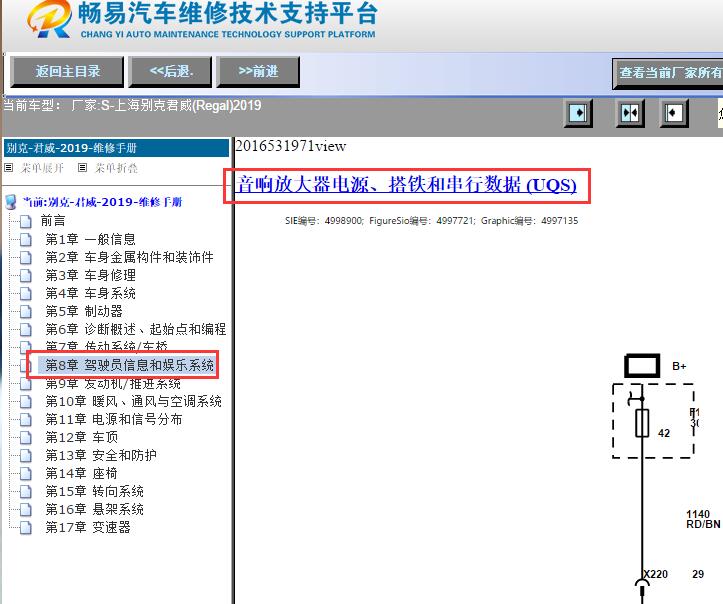Click 查看当前厂家所有 button
Viewport: 723px width, 604px height.
pyautogui.click(x=668, y=73)
